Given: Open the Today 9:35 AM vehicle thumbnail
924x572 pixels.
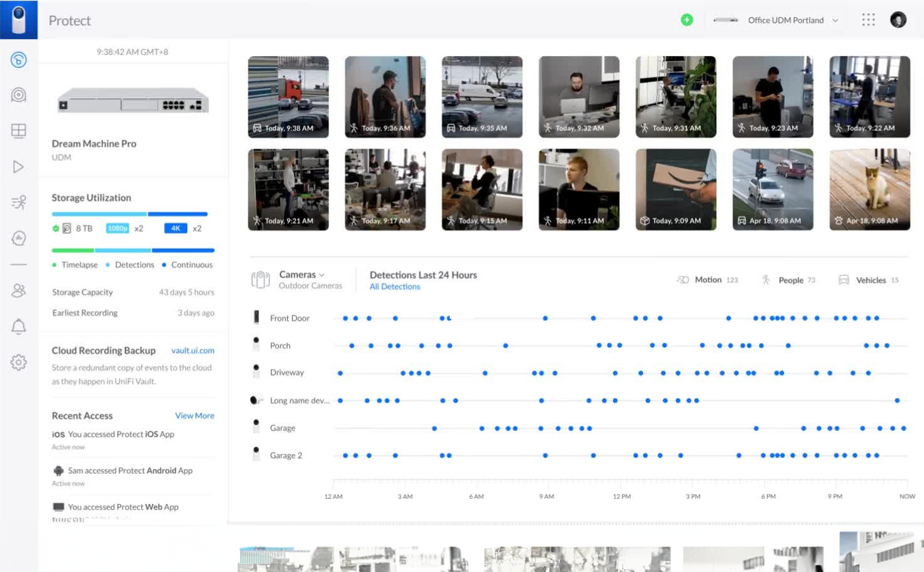Looking at the screenshot, I should [x=482, y=96].
